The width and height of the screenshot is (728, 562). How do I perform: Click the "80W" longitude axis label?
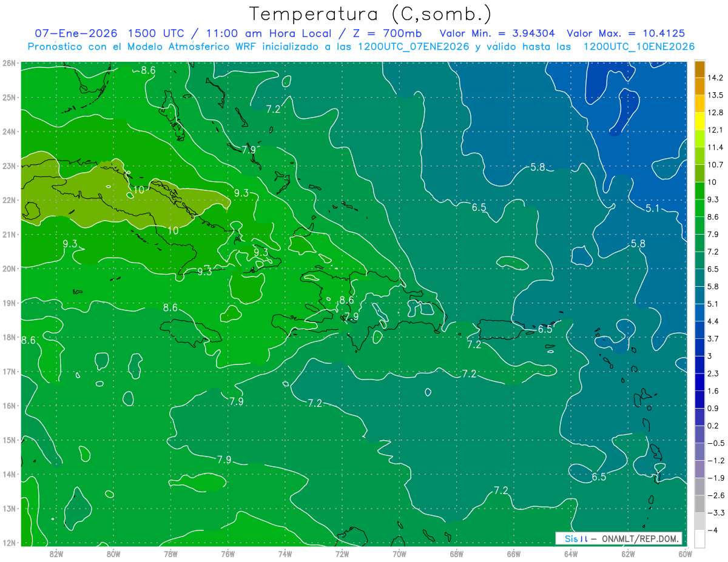[x=113, y=554]
